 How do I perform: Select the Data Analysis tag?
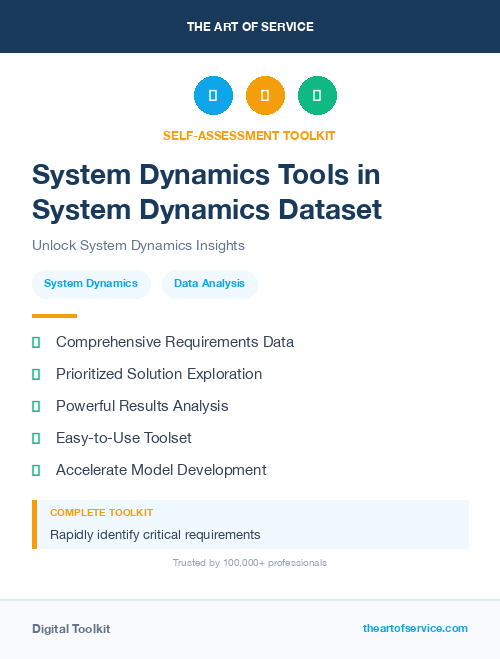click(210, 284)
